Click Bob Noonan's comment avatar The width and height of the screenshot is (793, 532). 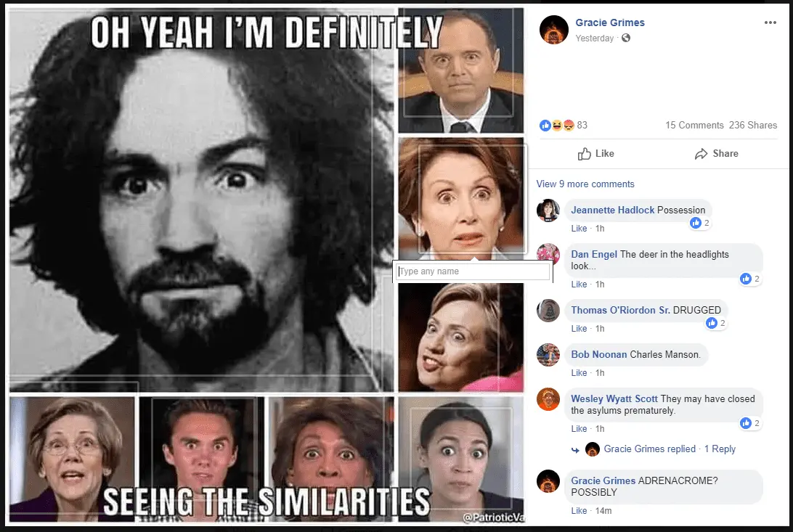point(548,355)
